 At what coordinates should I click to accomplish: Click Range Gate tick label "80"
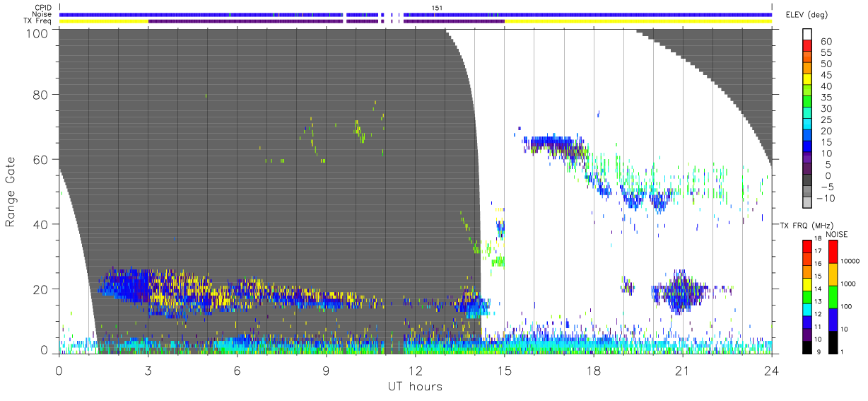click(41, 95)
